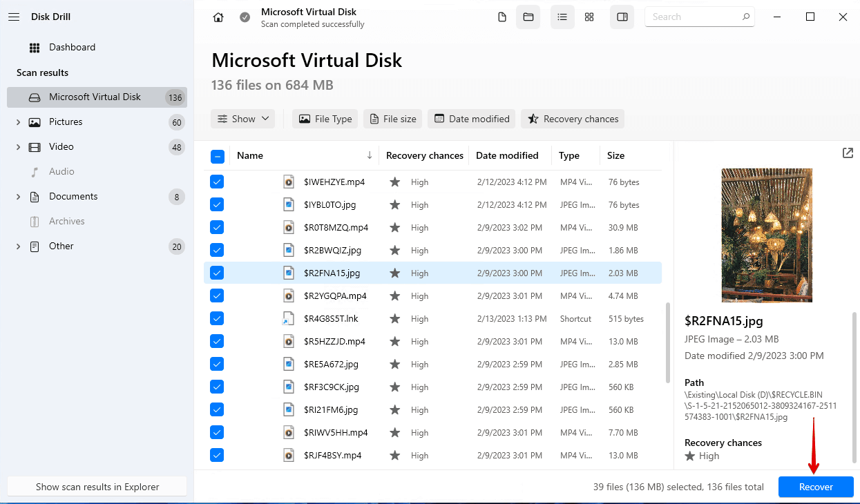Open the Show dropdown filter

click(x=243, y=119)
